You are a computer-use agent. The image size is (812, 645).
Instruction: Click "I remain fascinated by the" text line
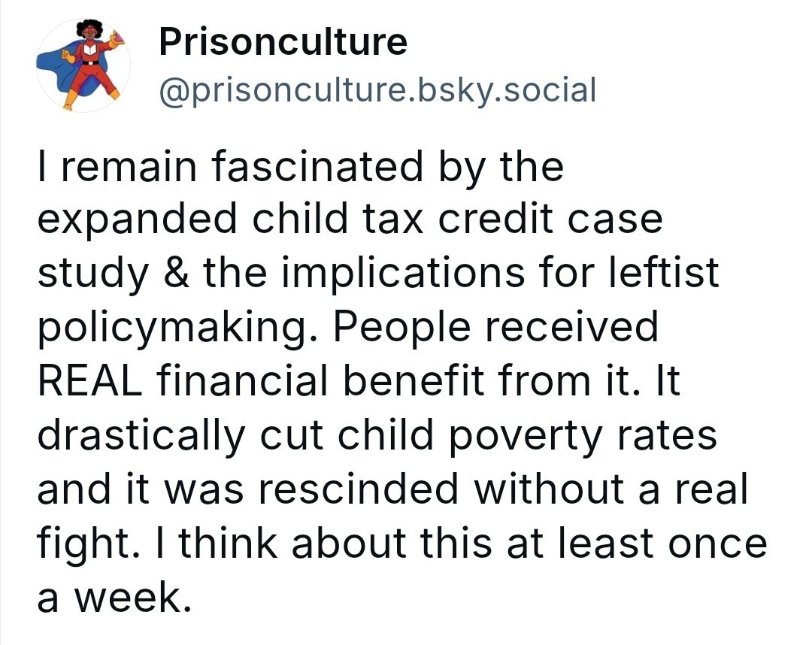pyautogui.click(x=299, y=168)
